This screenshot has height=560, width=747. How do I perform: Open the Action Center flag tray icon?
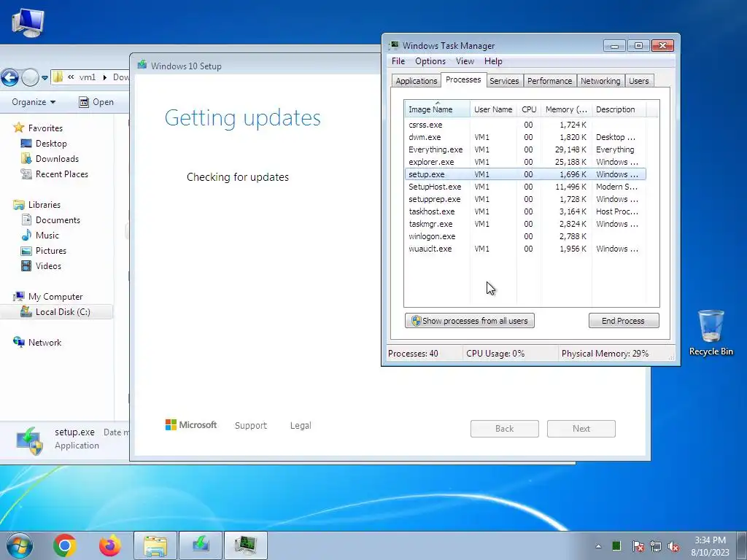[638, 546]
